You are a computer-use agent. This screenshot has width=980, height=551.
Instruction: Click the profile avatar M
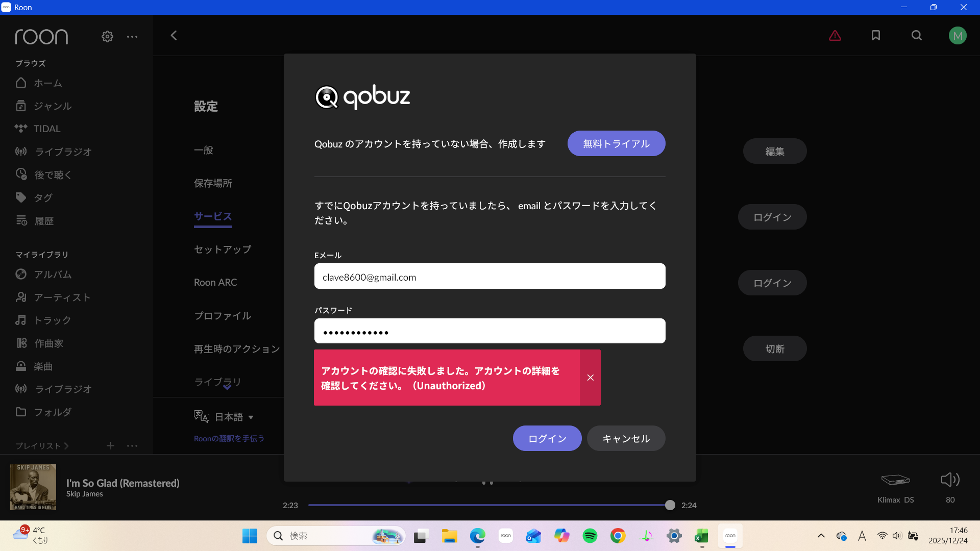click(x=958, y=36)
